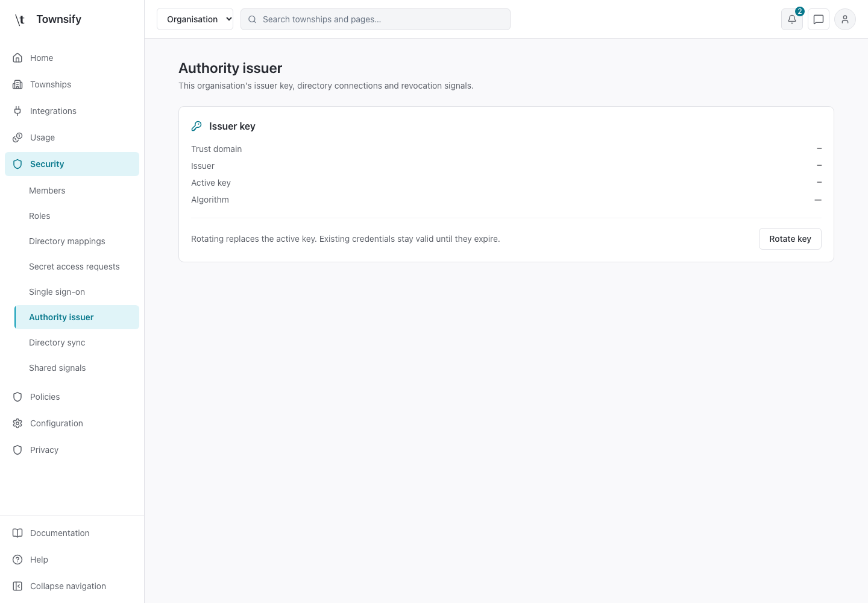This screenshot has height=603, width=868.
Task: Select Authority issuer menu item
Action: click(x=77, y=317)
